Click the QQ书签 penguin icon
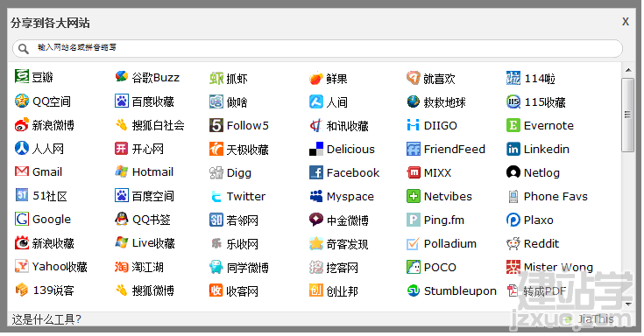The image size is (644, 336). pos(121,219)
